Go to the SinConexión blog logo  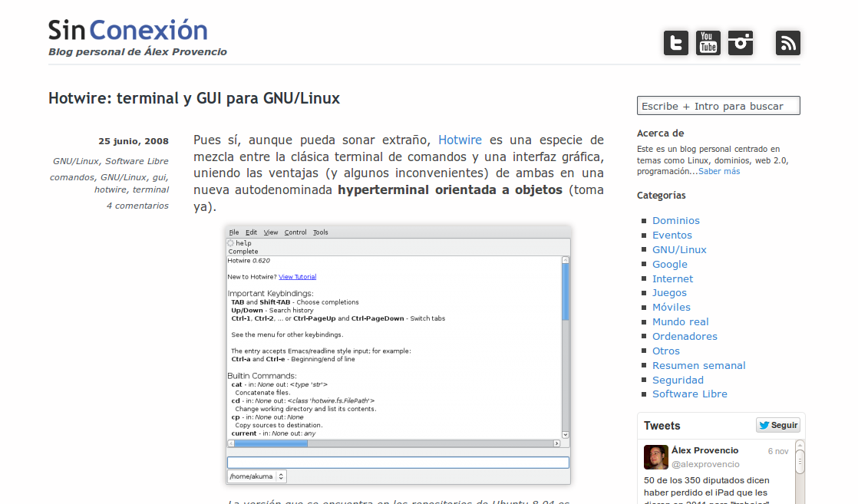(127, 30)
